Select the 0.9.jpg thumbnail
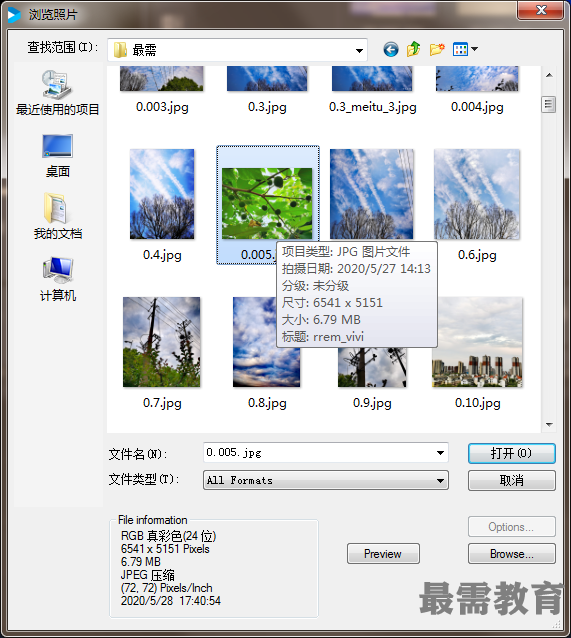This screenshot has height=638, width=571. point(372,367)
